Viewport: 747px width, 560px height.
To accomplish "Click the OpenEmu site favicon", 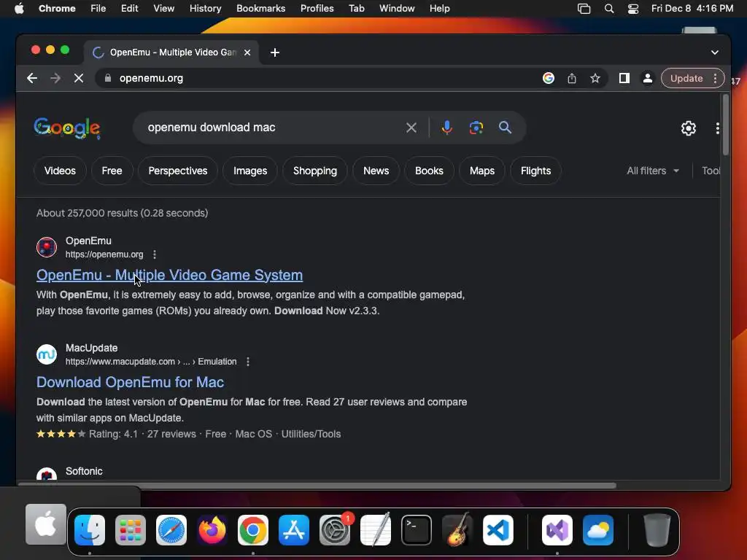I will [x=47, y=247].
